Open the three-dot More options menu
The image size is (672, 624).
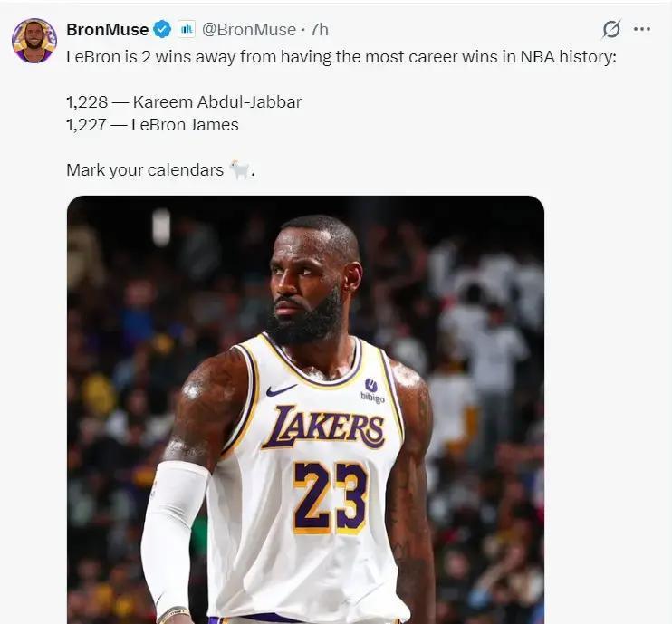pyautogui.click(x=642, y=29)
